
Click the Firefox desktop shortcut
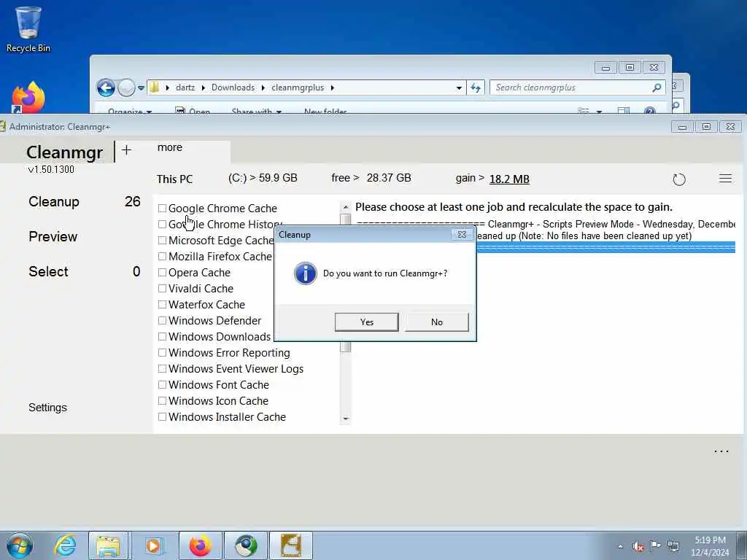(x=28, y=97)
